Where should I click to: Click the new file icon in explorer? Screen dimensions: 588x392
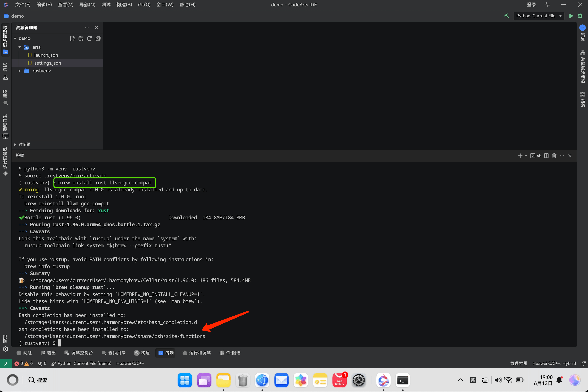point(72,39)
